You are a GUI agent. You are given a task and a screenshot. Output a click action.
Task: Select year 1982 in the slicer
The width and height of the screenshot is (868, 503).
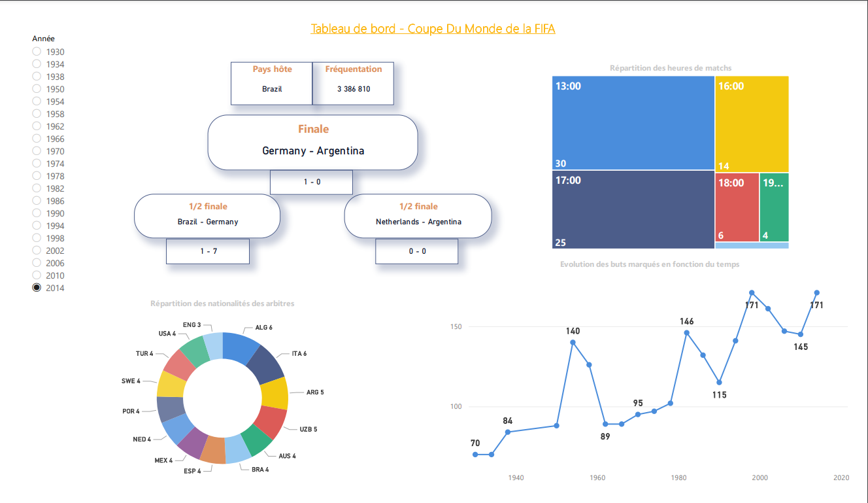(37, 188)
